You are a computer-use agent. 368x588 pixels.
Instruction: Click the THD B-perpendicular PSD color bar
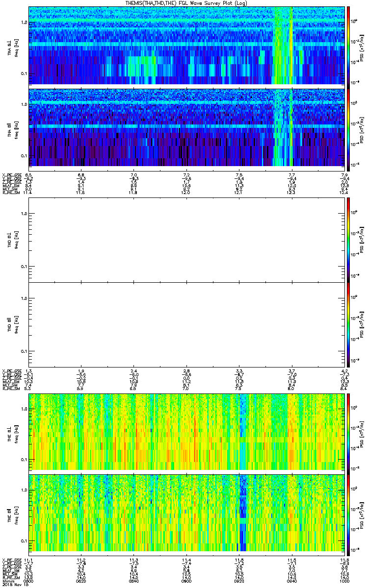click(x=348, y=240)
